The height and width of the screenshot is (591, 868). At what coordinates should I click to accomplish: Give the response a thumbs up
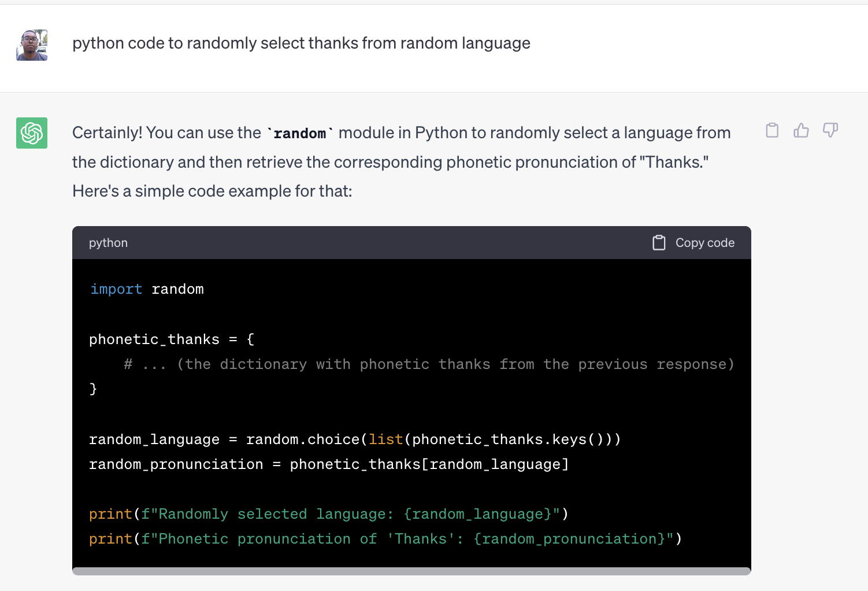click(801, 131)
